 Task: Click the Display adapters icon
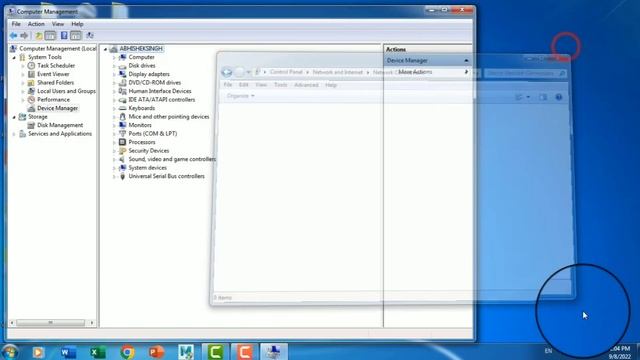(122, 74)
